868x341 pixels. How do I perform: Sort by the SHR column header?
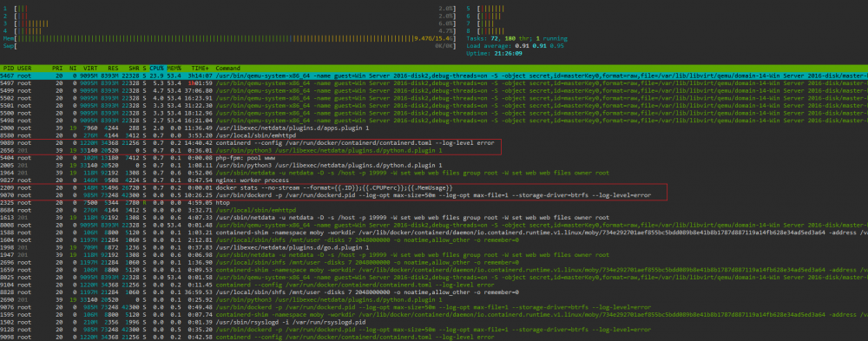[x=134, y=68]
